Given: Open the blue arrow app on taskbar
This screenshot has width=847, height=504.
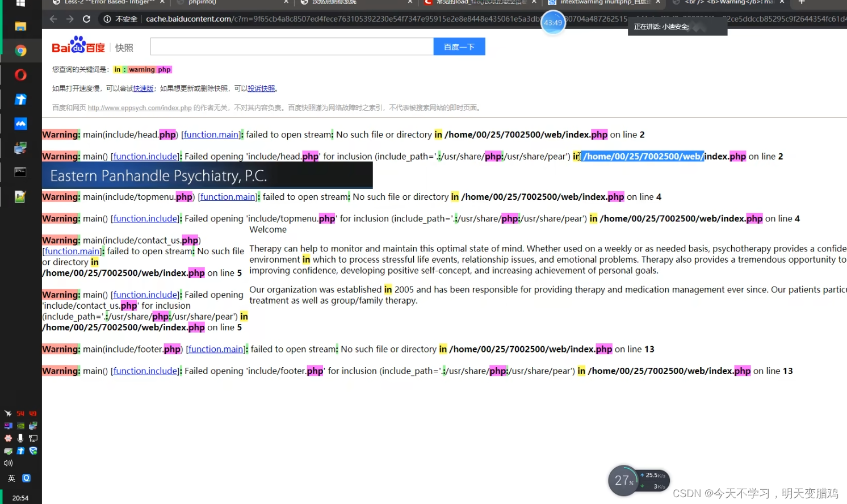Looking at the screenshot, I should pos(20,99).
